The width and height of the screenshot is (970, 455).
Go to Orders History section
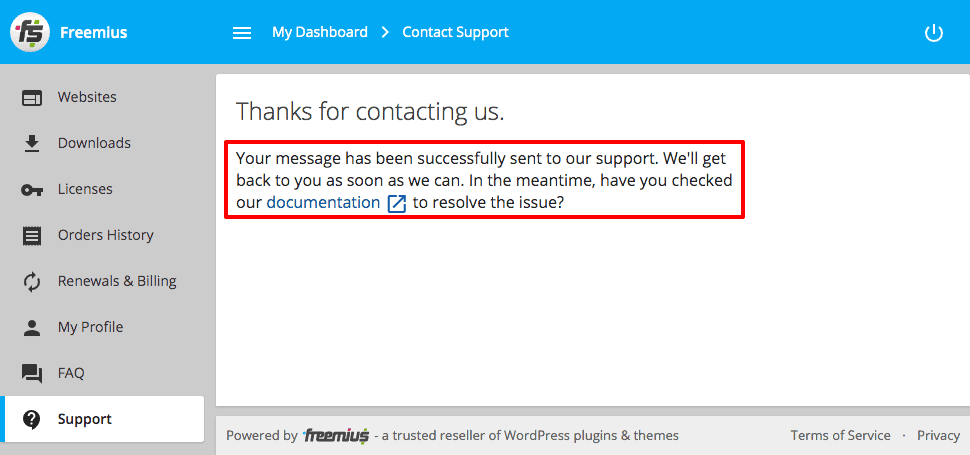(106, 235)
